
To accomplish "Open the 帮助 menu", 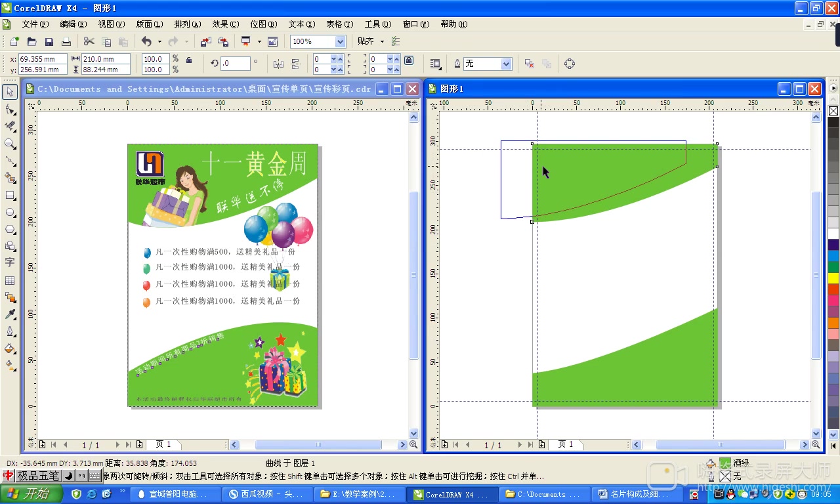I will tap(453, 24).
